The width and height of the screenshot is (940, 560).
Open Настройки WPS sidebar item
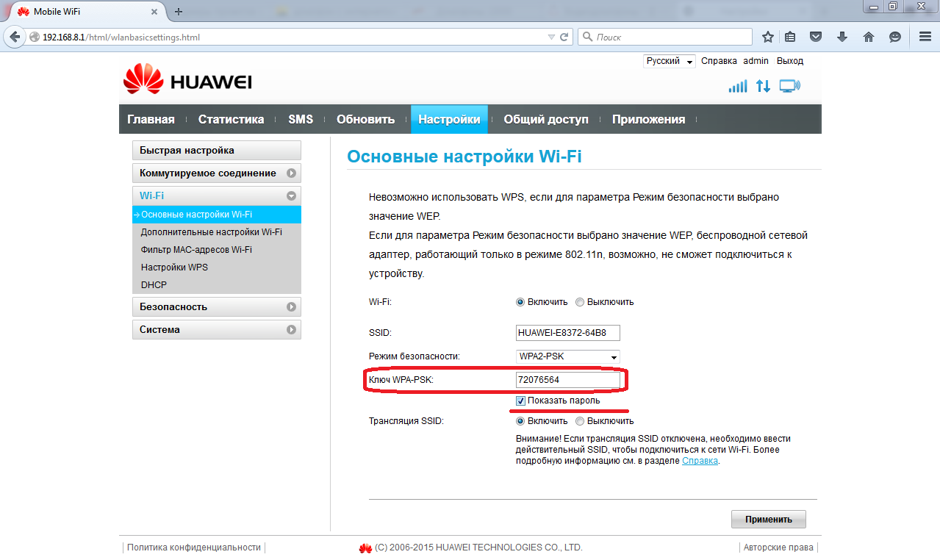[x=174, y=268]
